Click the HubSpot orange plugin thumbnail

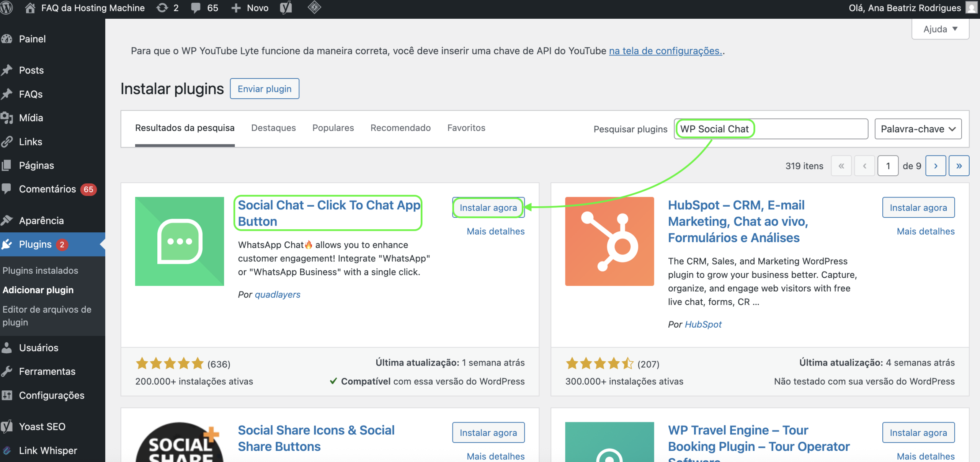(609, 241)
